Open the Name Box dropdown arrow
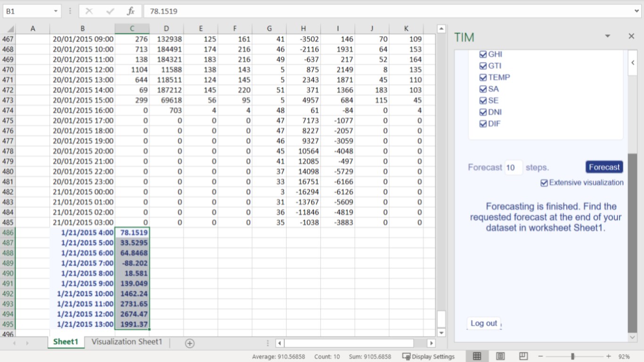 56,11
